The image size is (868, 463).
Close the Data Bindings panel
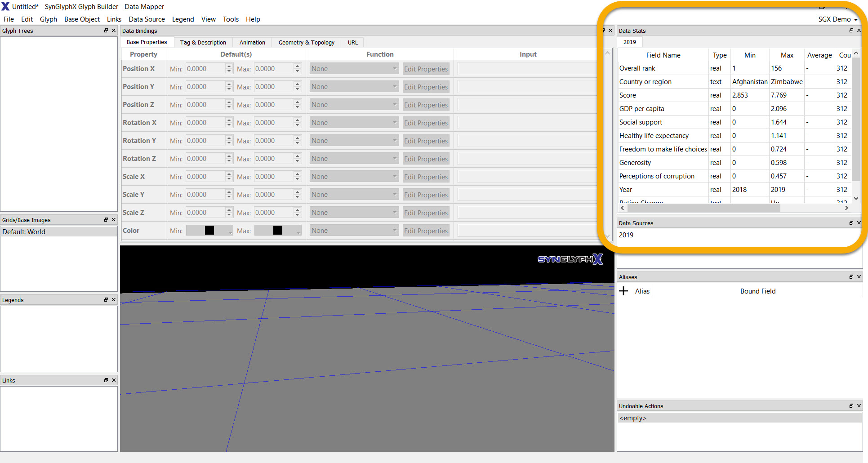610,31
